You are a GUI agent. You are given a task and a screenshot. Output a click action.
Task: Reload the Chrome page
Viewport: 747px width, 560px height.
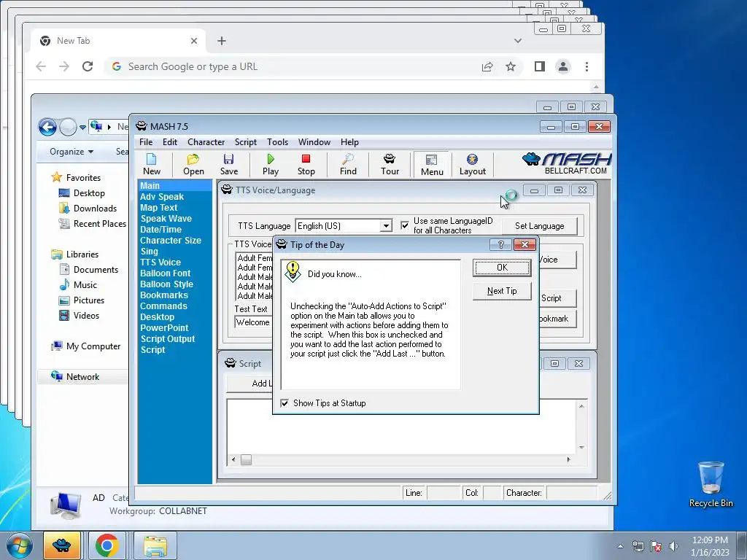pos(88,66)
